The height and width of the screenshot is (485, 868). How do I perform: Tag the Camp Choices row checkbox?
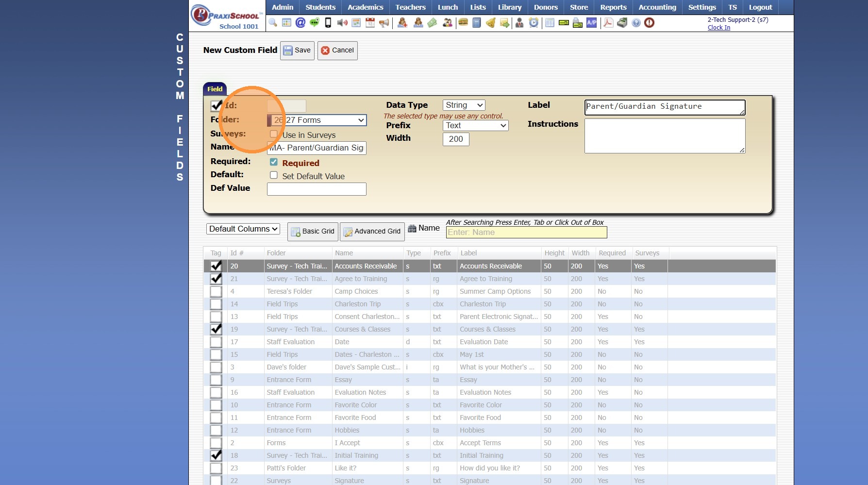point(216,291)
